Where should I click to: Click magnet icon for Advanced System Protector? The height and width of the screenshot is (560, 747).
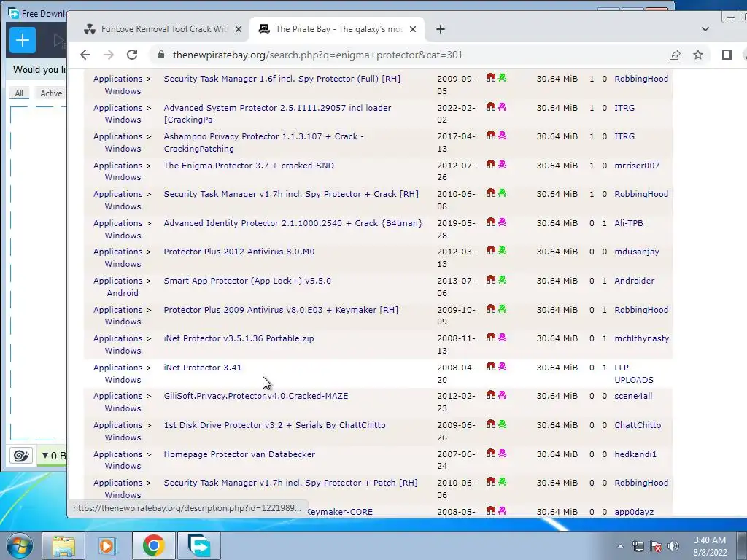tap(491, 106)
